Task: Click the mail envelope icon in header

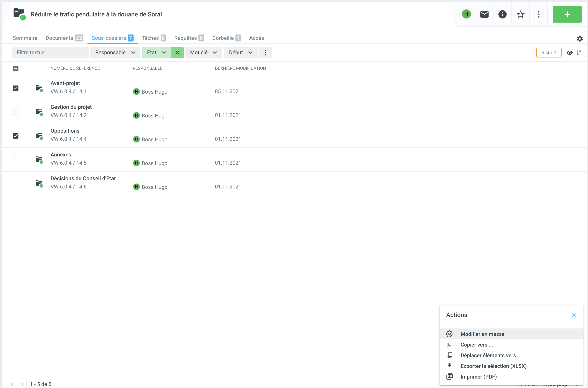Action: [484, 14]
